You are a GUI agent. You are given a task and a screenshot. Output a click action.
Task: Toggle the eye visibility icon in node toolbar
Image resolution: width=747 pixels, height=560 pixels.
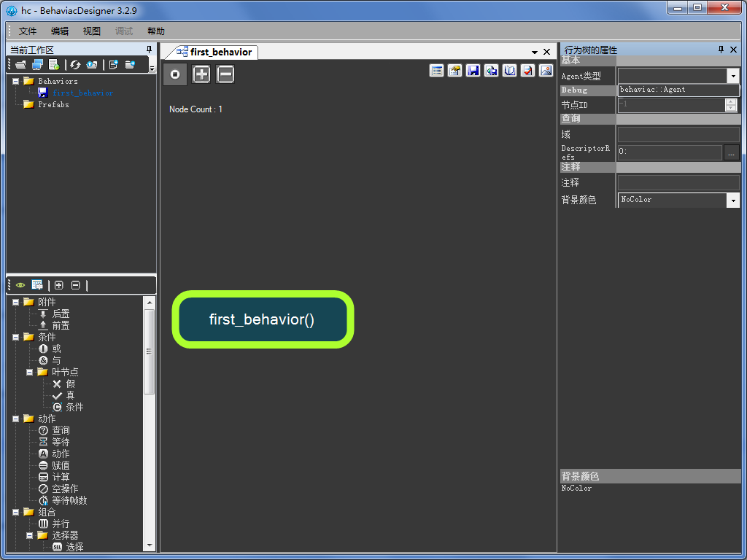(20, 285)
